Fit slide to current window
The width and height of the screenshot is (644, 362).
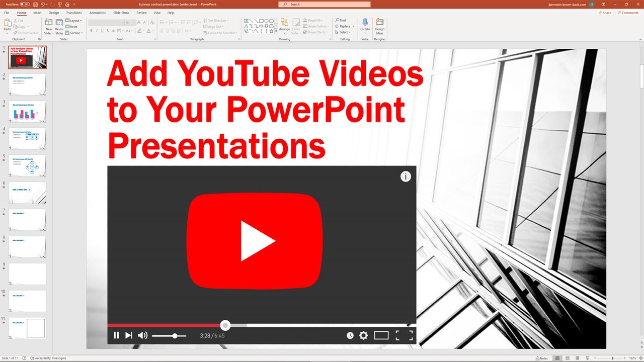click(x=640, y=358)
